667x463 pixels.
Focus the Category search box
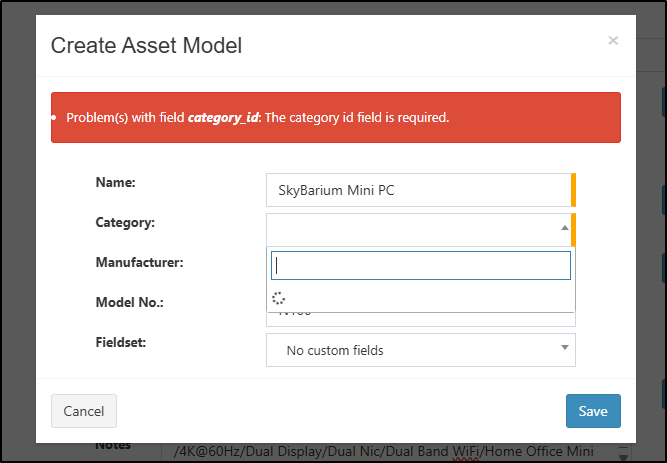(421, 265)
